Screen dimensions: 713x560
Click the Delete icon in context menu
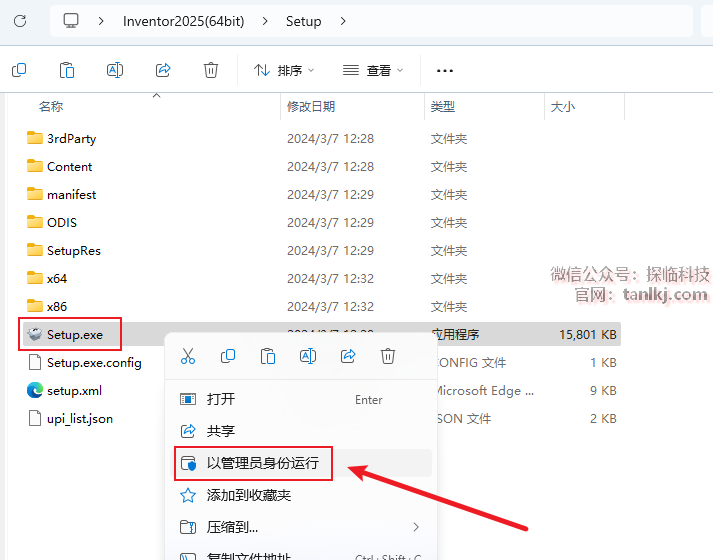click(388, 356)
